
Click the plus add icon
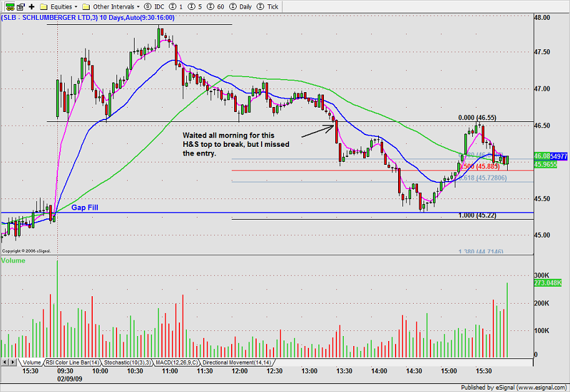[32, 6]
